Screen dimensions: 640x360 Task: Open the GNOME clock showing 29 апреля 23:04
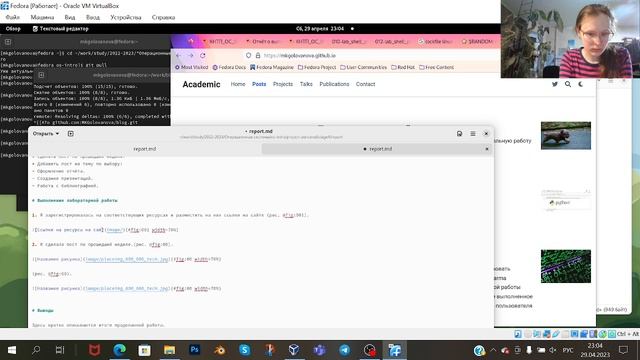(320, 29)
